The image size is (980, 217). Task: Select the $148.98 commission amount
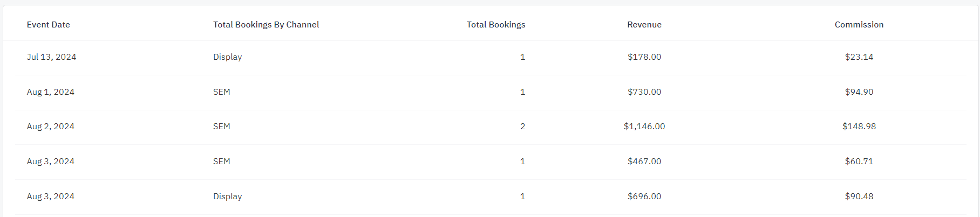pos(859,127)
